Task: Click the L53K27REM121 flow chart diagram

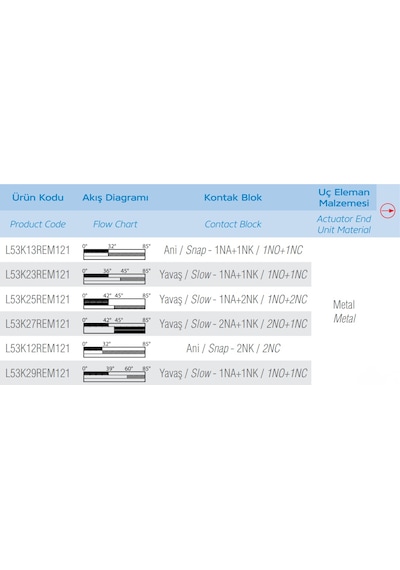Action: pyautogui.click(x=116, y=325)
